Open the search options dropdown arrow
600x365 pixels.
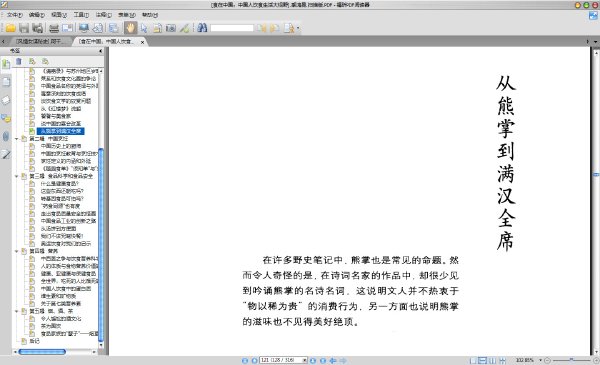[298, 28]
